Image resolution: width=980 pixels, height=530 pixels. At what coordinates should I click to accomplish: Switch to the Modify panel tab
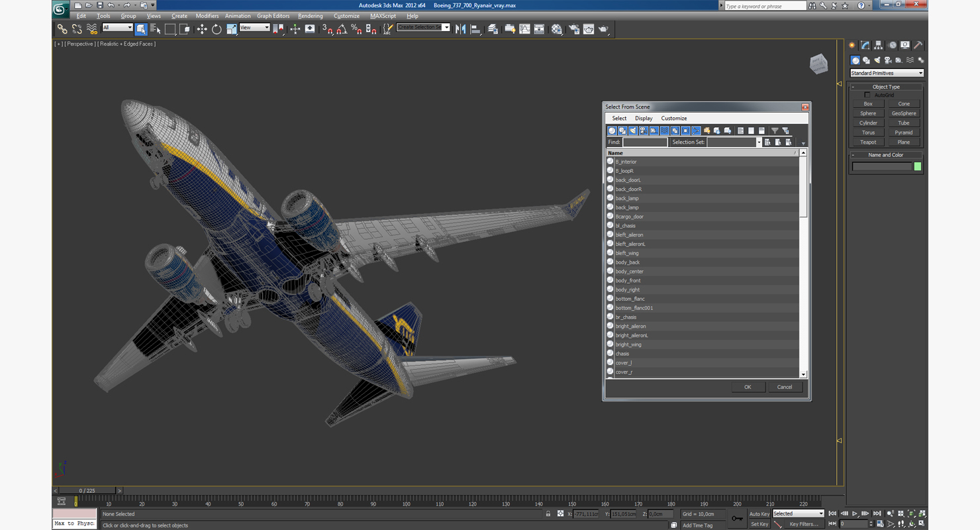click(865, 46)
